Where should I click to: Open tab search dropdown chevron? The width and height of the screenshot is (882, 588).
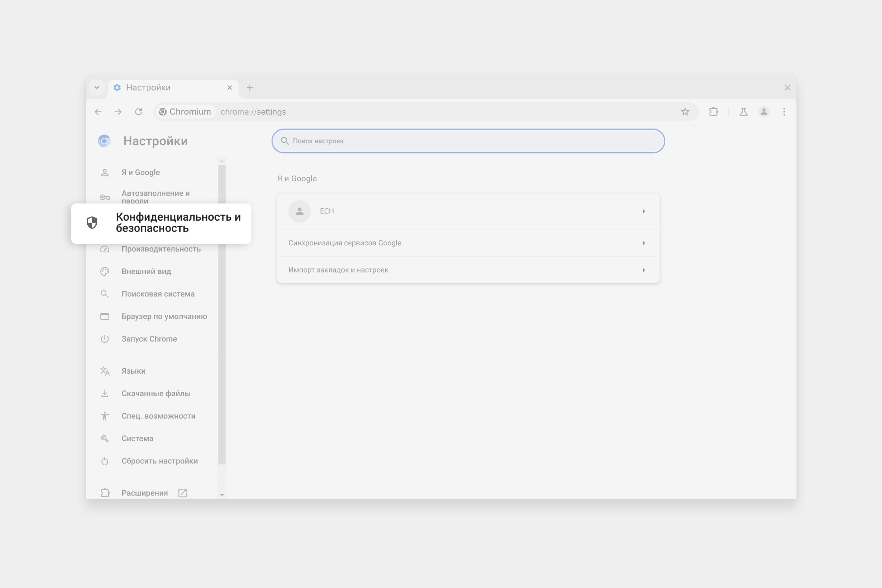(x=97, y=88)
